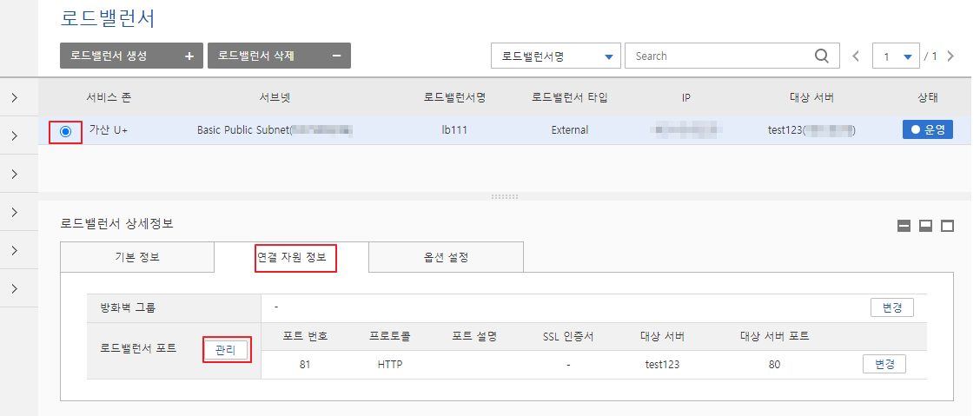Maximize the detail panel icon
Image resolution: width=980 pixels, height=416 pixels.
948,226
